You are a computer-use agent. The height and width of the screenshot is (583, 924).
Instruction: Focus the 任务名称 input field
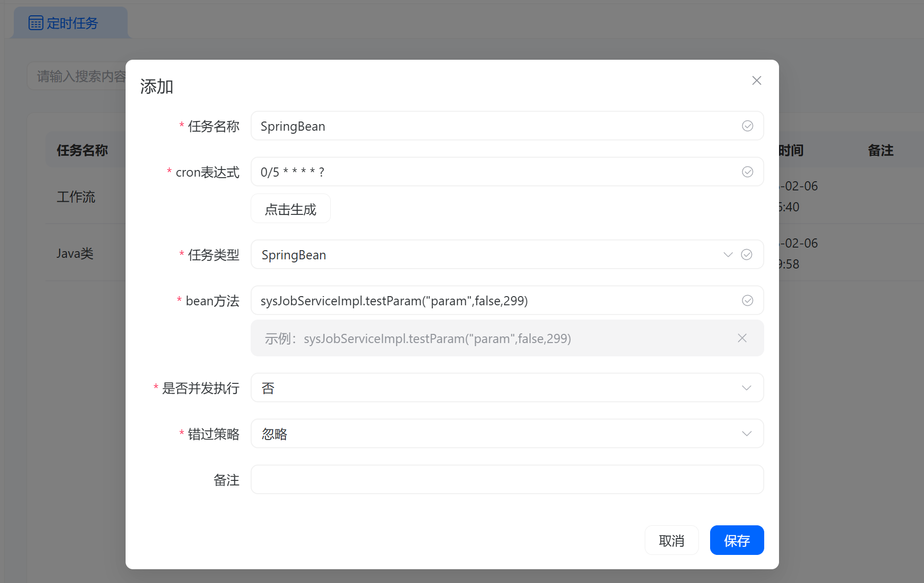495,126
